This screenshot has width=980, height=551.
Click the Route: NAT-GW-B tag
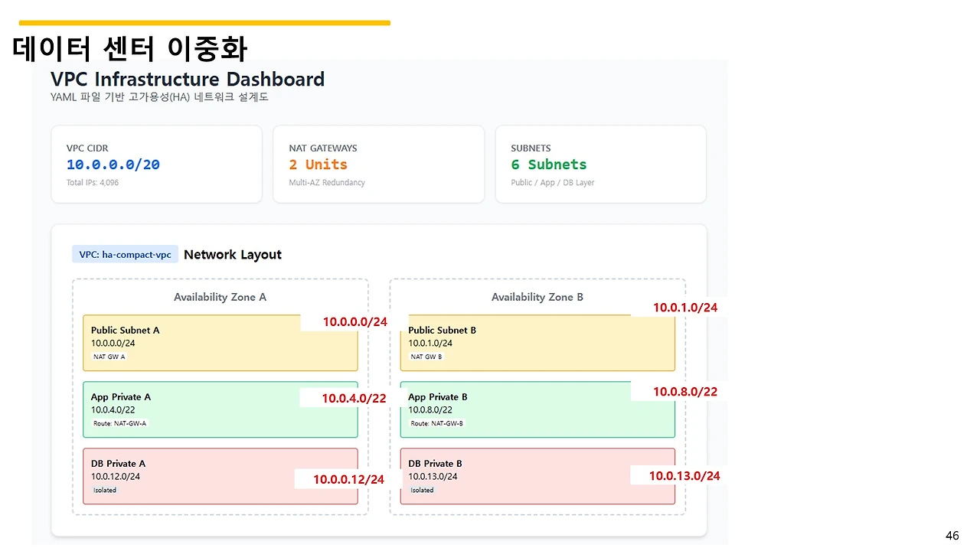437,423
